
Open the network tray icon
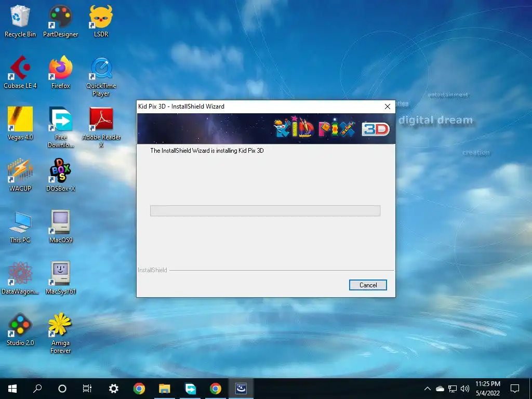(453, 389)
